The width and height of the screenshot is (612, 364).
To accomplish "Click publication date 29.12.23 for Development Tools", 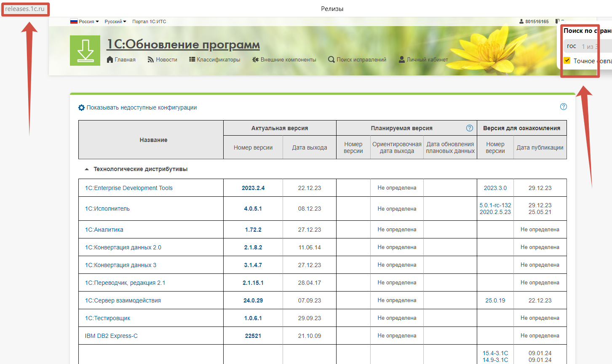I will click(x=540, y=188).
